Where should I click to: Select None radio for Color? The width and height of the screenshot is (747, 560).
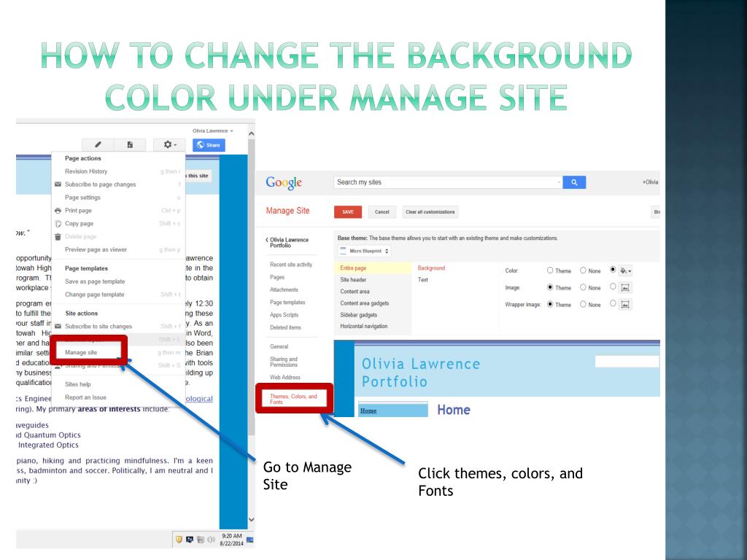pos(583,271)
